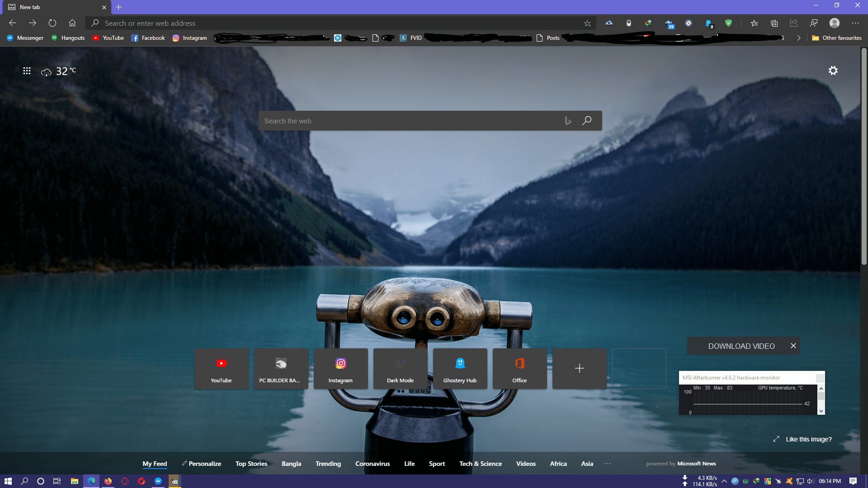Image resolution: width=868 pixels, height=488 pixels.
Task: Open the Ghostery Hub quick link tile
Action: (460, 369)
